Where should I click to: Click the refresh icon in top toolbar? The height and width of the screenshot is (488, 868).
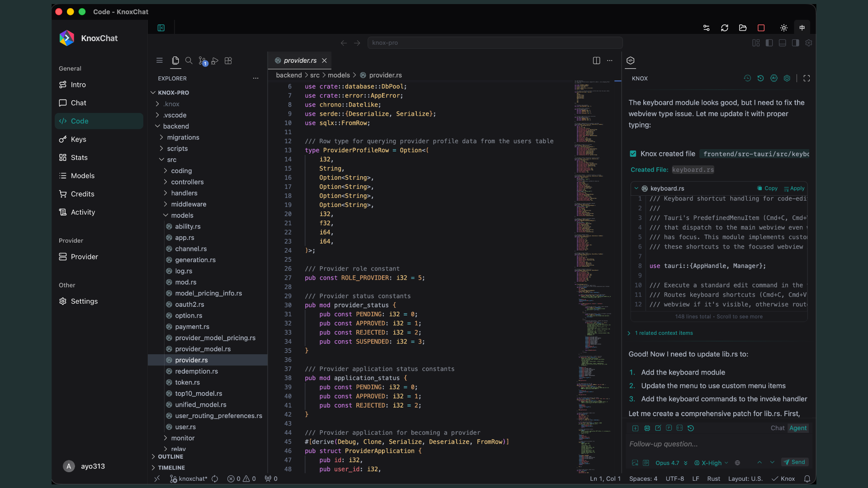coord(725,28)
